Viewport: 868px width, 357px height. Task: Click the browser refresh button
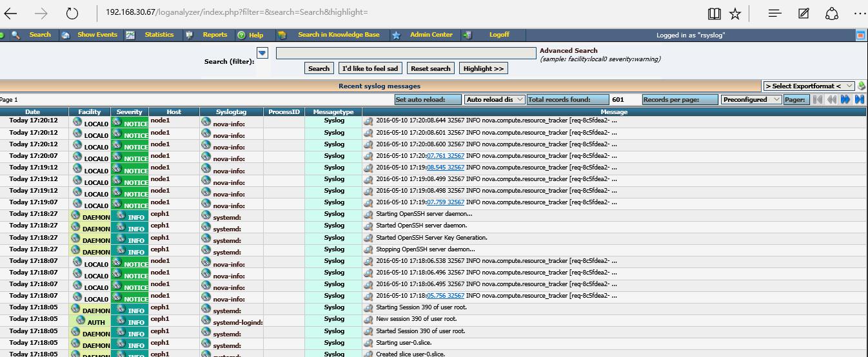[x=72, y=13]
